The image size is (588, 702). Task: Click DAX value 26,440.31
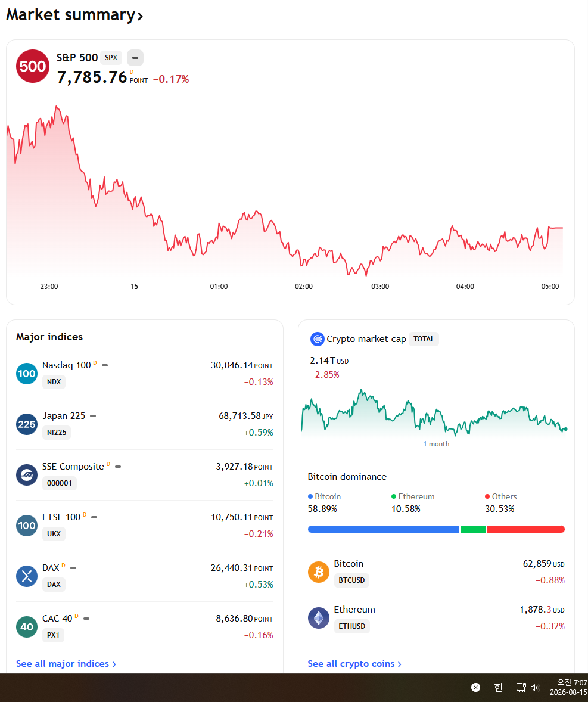[x=232, y=568]
